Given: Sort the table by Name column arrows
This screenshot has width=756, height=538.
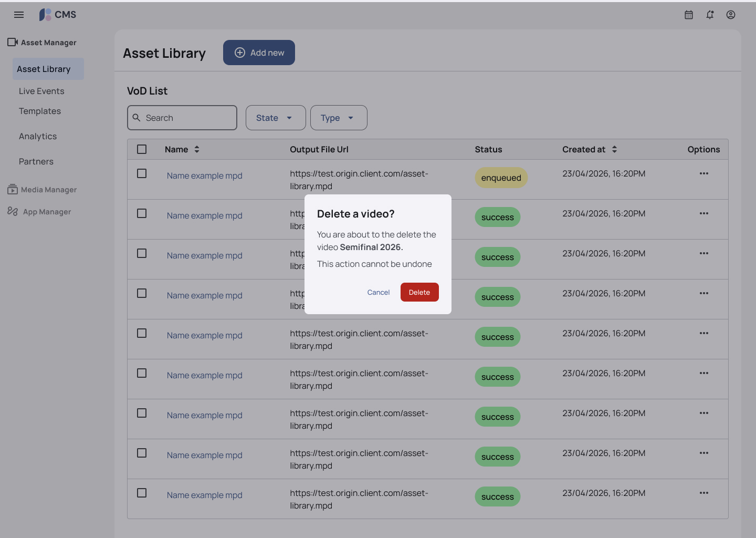Looking at the screenshot, I should [197, 149].
